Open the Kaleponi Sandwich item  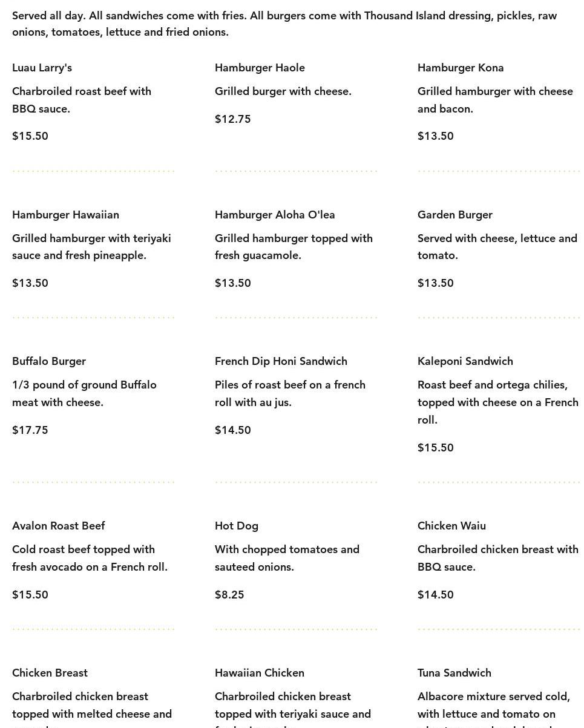click(x=465, y=361)
